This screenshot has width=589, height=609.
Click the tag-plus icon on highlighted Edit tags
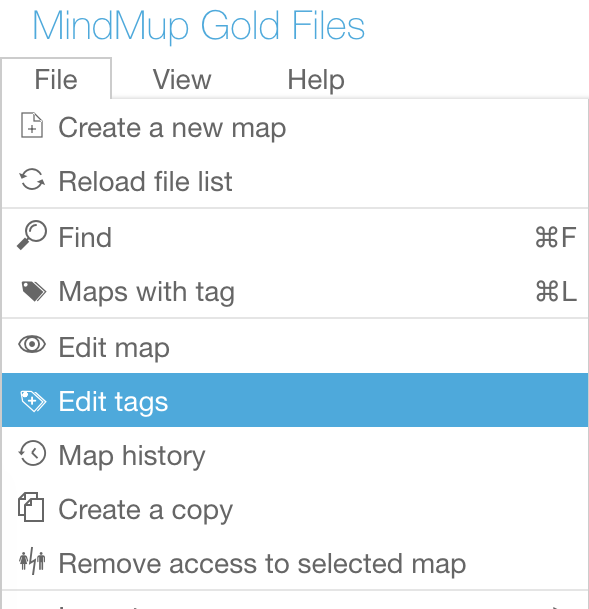(33, 401)
